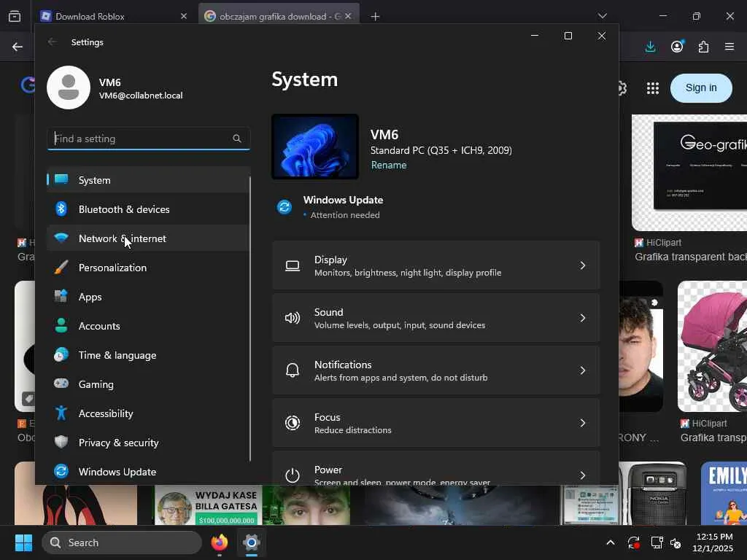Expand the Sound settings row arrow

582,318
